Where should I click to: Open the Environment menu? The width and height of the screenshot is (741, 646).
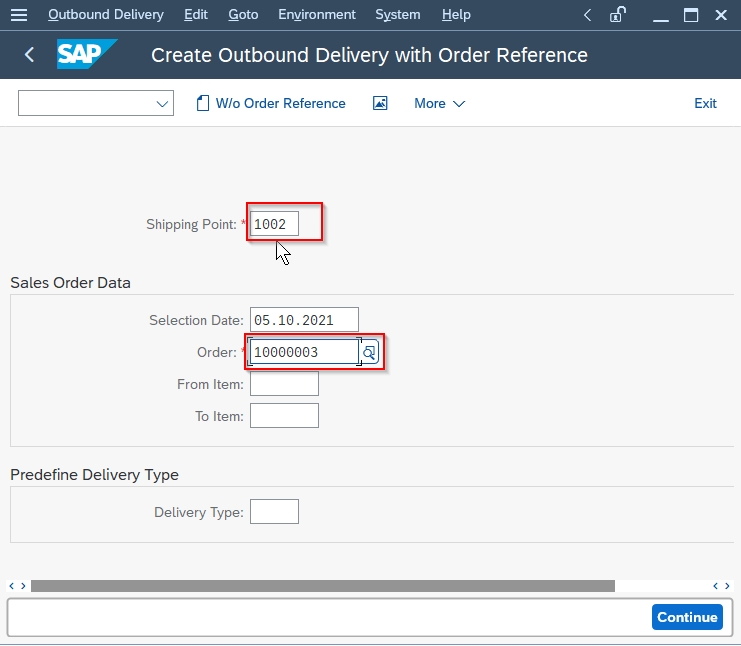317,15
